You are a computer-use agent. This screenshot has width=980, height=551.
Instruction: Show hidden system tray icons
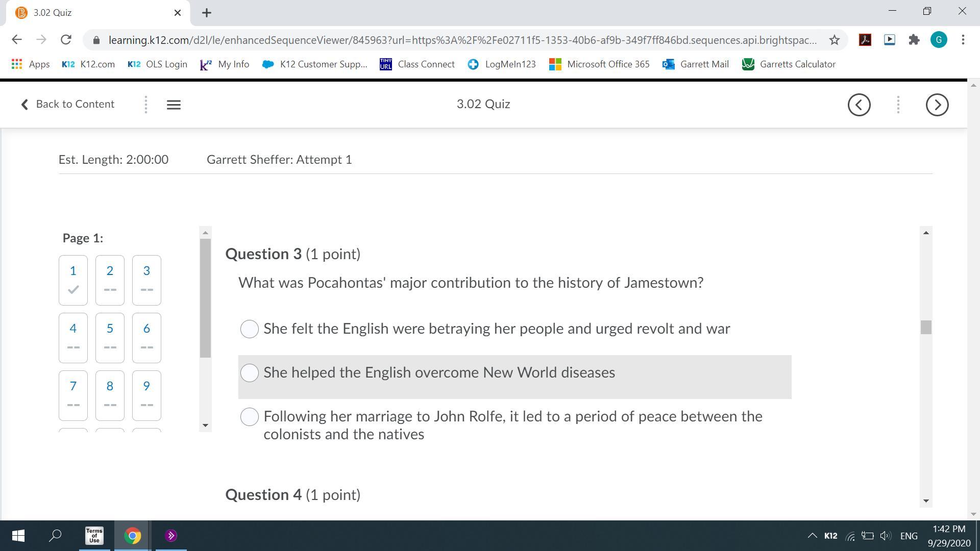coord(812,536)
